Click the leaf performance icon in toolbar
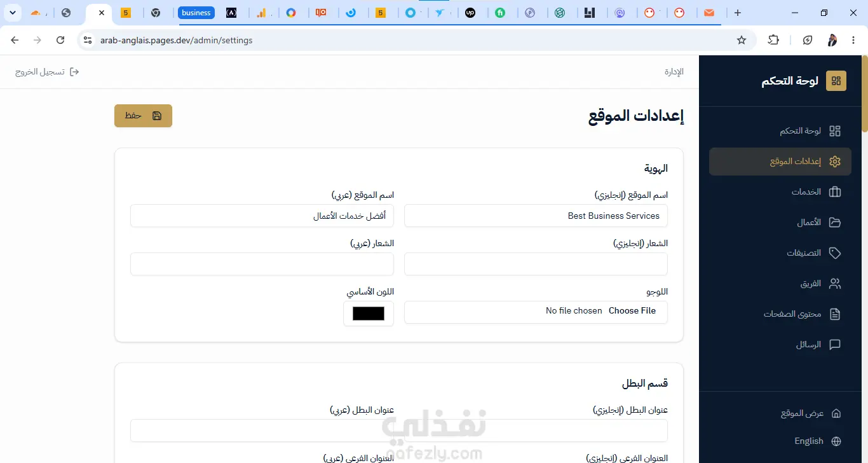The height and width of the screenshot is (463, 868). point(808,40)
